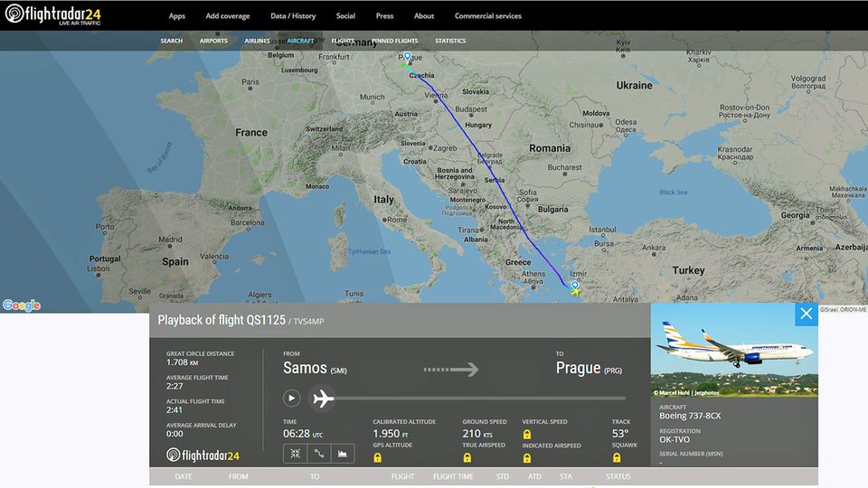This screenshot has width=868, height=488.
Task: Click the Prague destination pin on map
Action: [x=407, y=59]
